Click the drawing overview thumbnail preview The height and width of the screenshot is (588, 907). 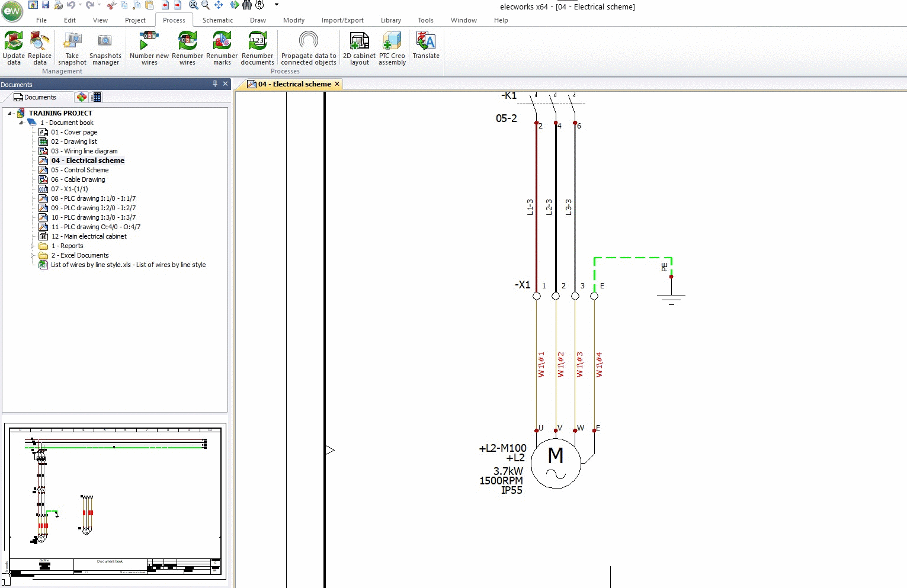pos(116,501)
